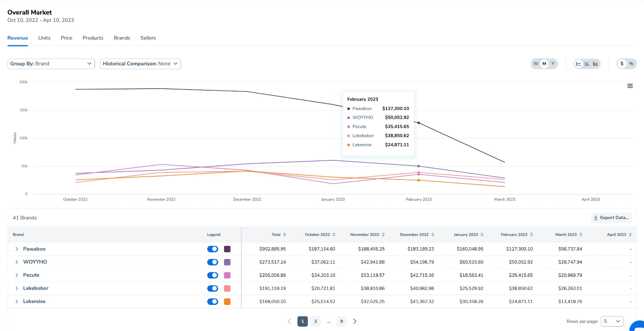This screenshot has height=331, width=644.
Task: Open the Brands tab
Action: tap(122, 38)
